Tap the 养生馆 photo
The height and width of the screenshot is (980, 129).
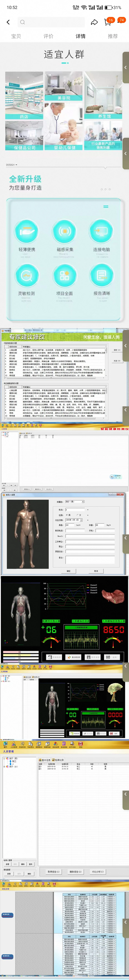click(103, 95)
